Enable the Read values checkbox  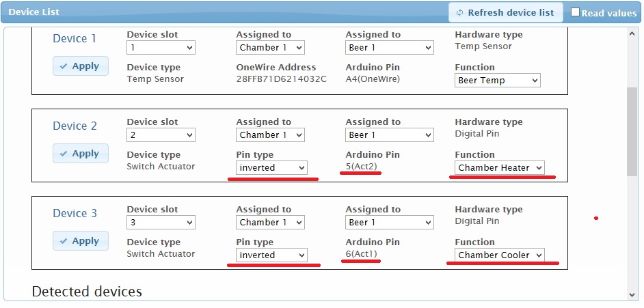coord(576,12)
